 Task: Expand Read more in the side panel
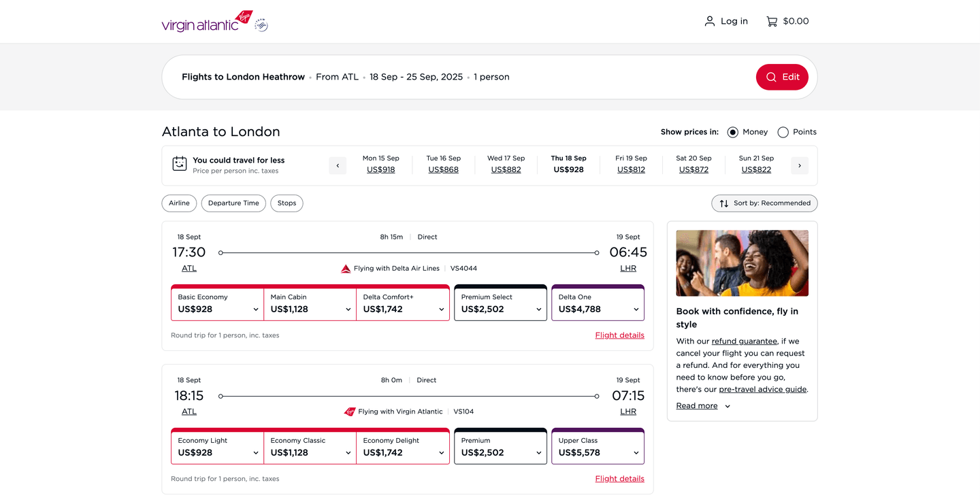click(x=703, y=406)
